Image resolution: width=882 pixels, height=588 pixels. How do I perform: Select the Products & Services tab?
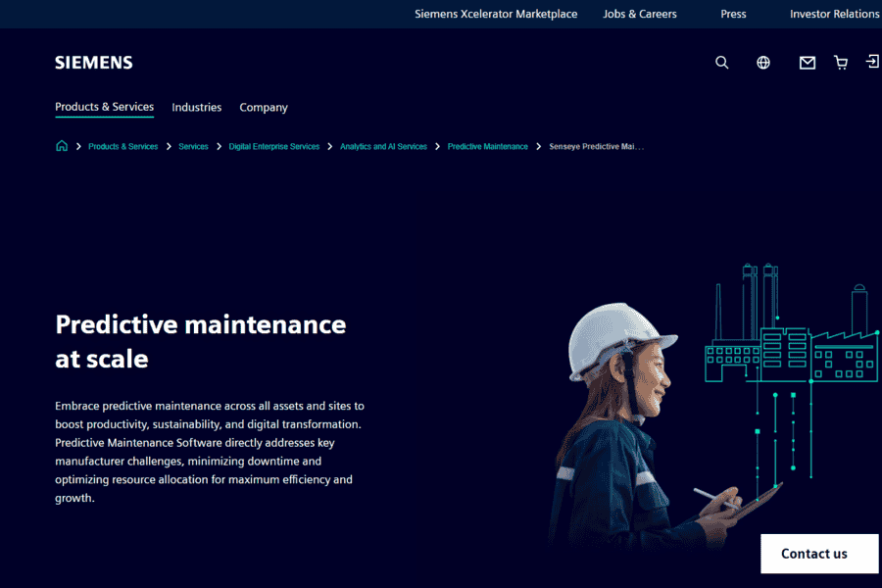104,107
